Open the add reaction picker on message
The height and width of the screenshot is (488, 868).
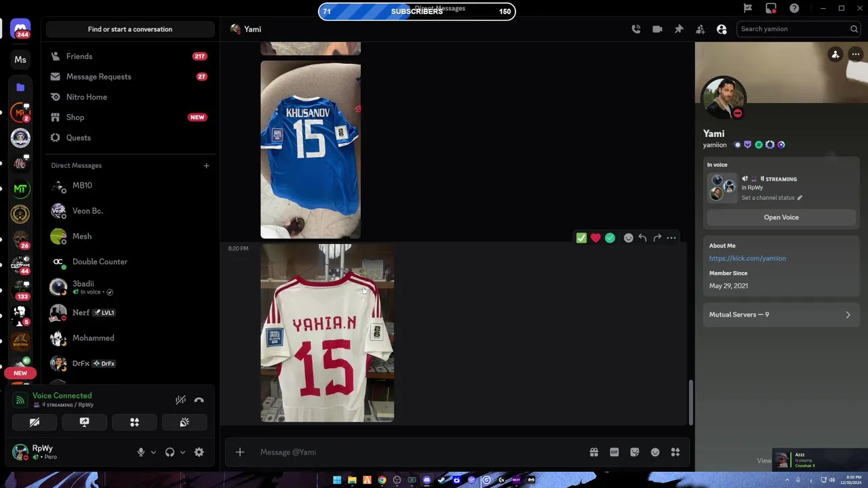pos(629,238)
